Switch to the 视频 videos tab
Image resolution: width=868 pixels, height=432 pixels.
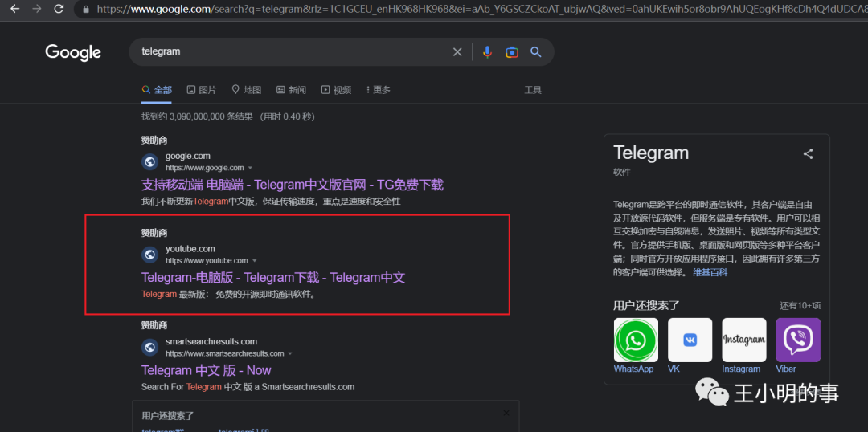coord(336,90)
